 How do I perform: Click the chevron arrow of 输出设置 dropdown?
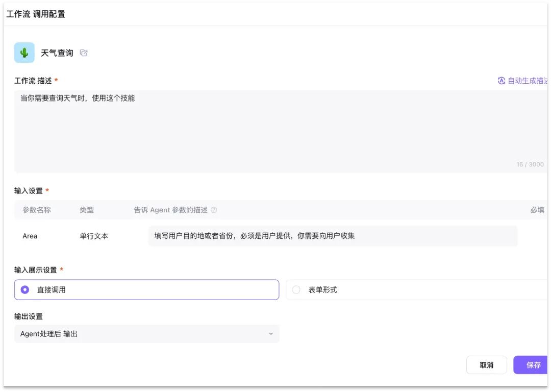(271, 334)
